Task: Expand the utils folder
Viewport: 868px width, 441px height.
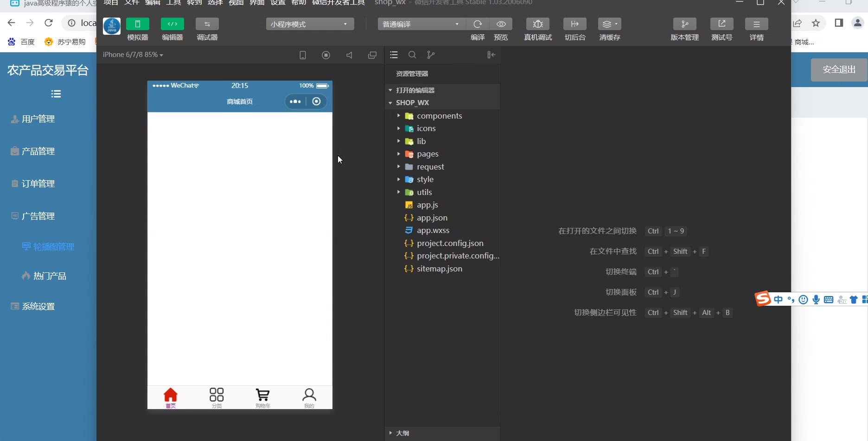Action: [x=442, y=192]
